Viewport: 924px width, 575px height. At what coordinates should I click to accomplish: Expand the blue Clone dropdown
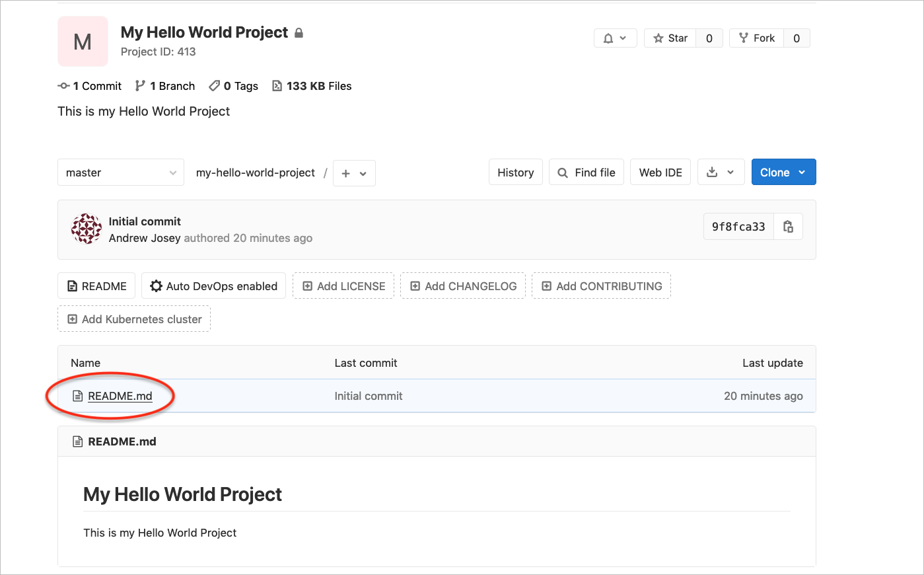pyautogui.click(x=783, y=172)
